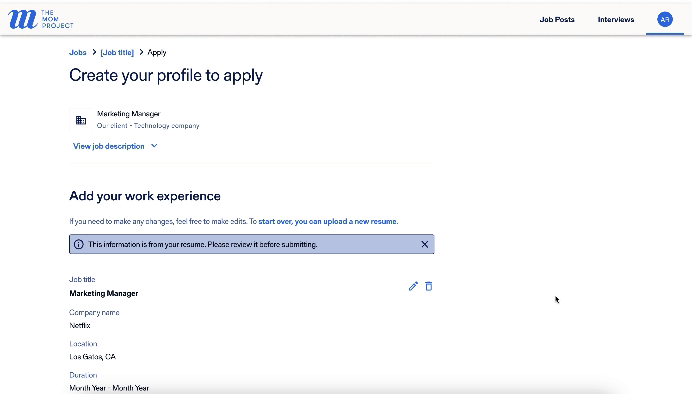The width and height of the screenshot is (692, 394).
Task: Open the Interviews menu item
Action: pos(616,19)
